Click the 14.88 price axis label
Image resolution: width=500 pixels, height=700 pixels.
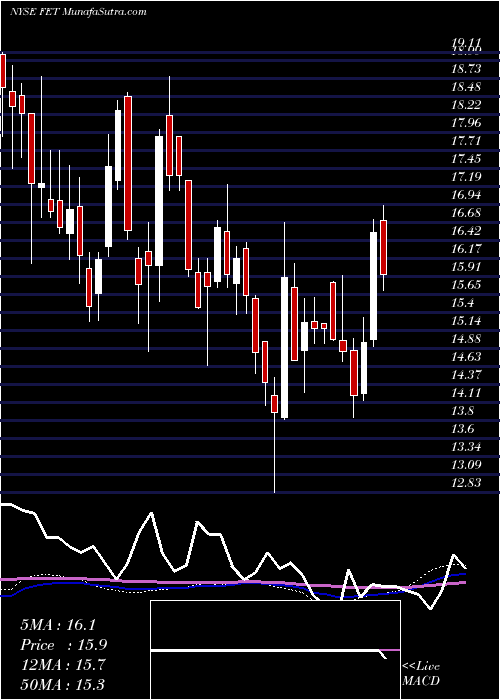[466, 338]
